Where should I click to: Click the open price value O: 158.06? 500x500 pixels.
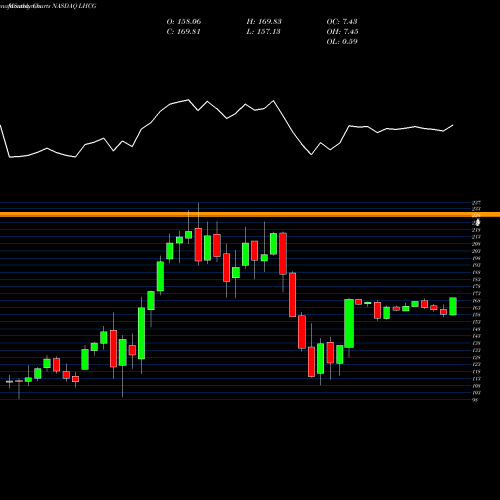coord(184,22)
